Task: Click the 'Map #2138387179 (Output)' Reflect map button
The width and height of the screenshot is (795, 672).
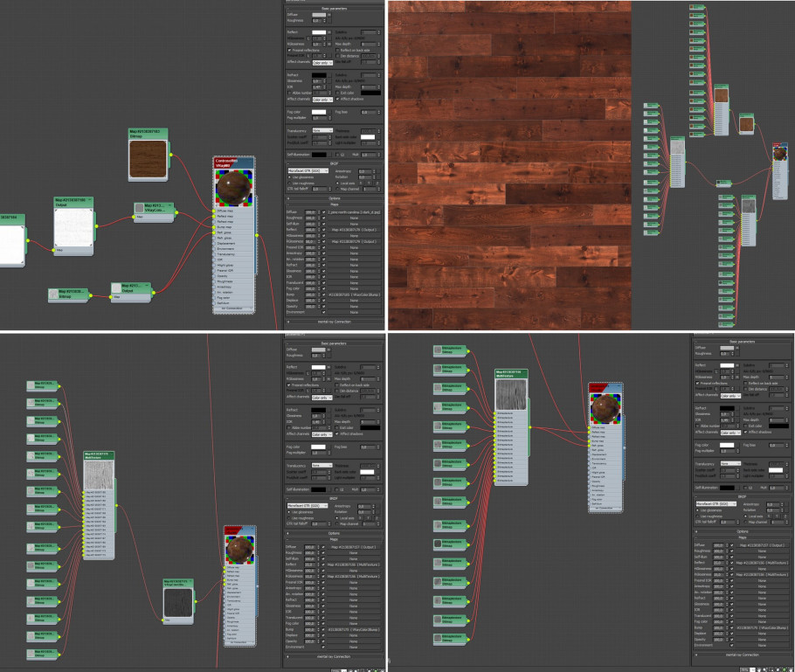Action: (354, 228)
